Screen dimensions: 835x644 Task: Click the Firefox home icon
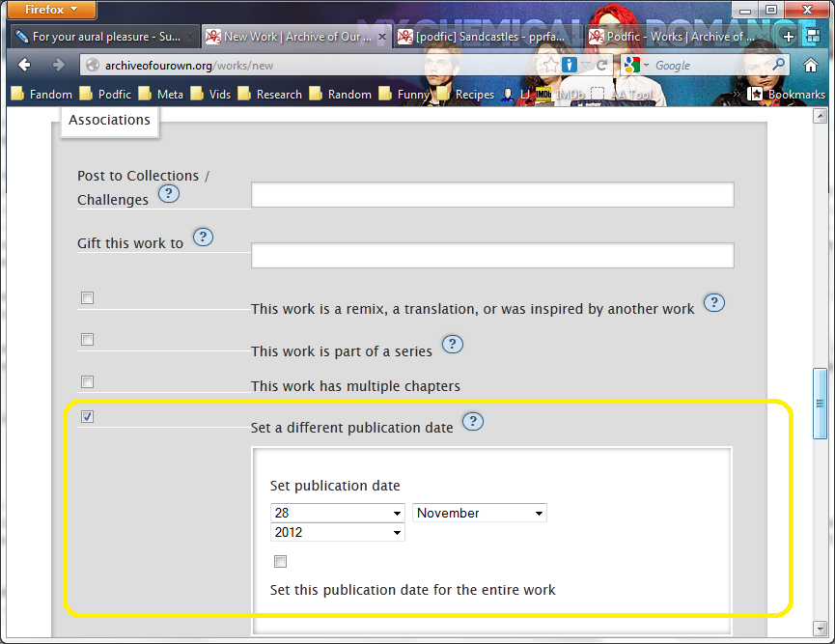click(810, 65)
